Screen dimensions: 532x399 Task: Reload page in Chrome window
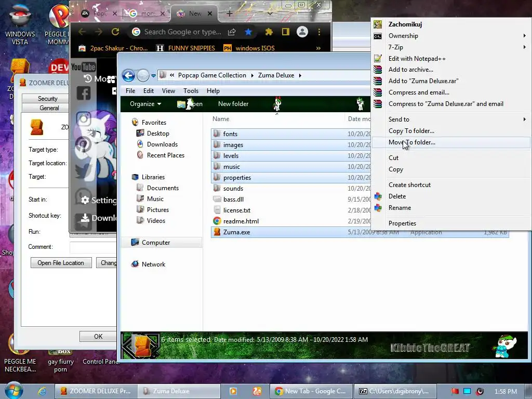115,32
